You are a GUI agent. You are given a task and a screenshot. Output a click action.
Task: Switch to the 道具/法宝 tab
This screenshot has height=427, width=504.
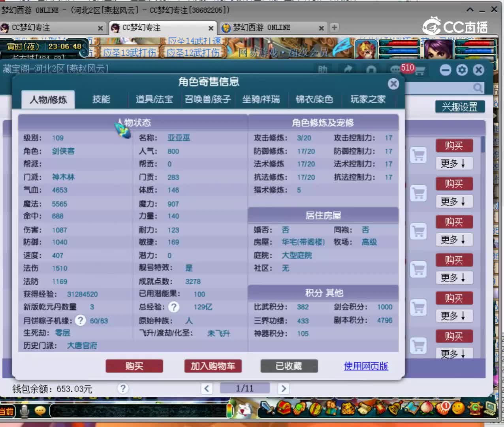[154, 99]
